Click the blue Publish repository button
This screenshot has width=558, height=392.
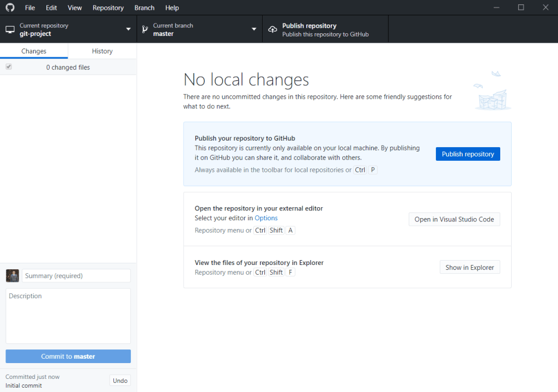(468, 154)
